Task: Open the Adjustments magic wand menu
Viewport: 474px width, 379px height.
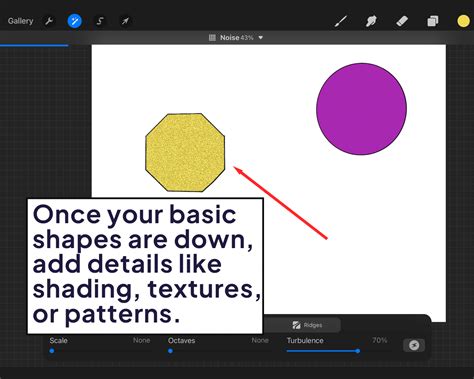Action: tap(74, 21)
